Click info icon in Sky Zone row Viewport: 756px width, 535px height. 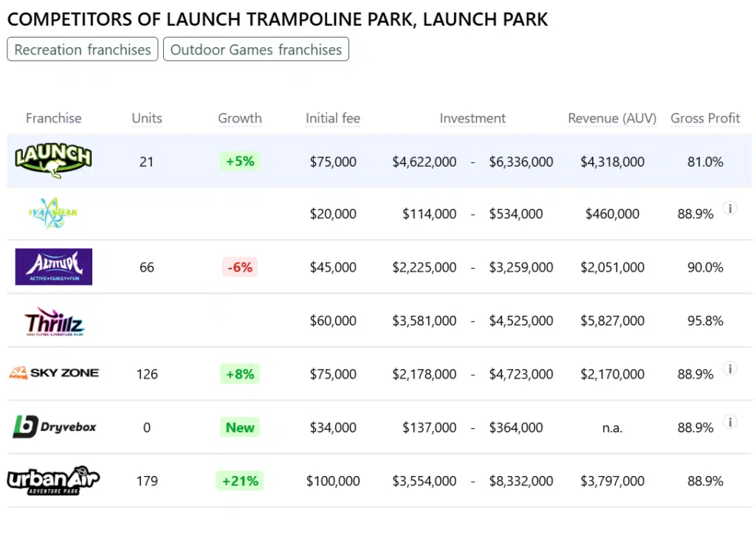pos(729,369)
